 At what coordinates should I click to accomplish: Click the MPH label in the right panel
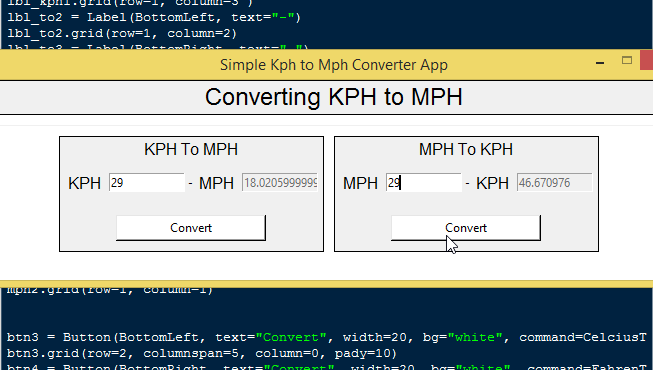click(x=360, y=183)
